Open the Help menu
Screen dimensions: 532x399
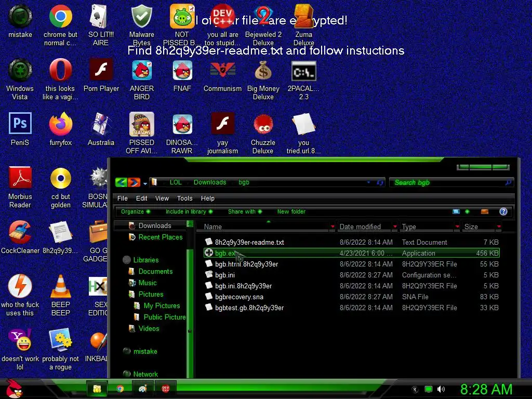click(208, 198)
